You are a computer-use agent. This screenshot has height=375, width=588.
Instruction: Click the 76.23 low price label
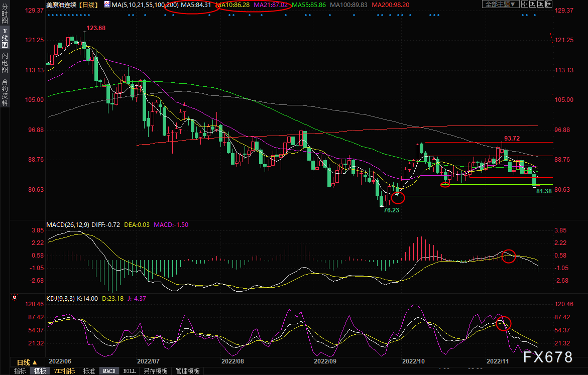pos(391,210)
